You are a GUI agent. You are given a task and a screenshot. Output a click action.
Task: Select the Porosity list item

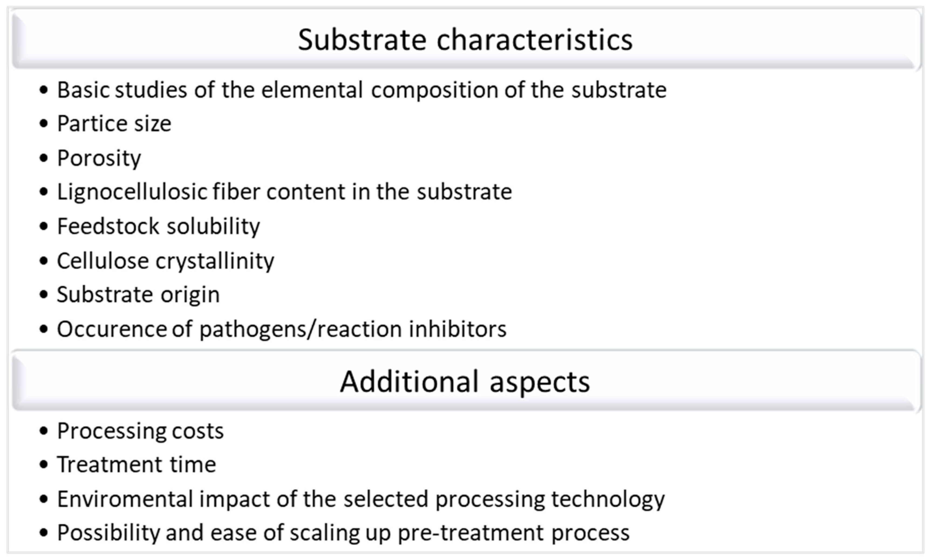(99, 158)
